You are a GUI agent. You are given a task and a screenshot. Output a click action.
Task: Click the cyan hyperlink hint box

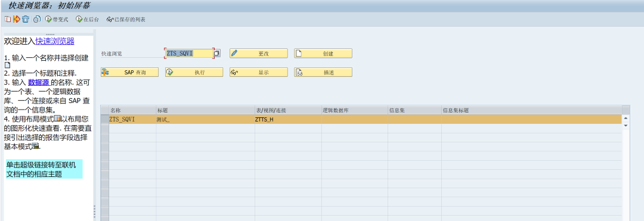[x=44, y=169]
